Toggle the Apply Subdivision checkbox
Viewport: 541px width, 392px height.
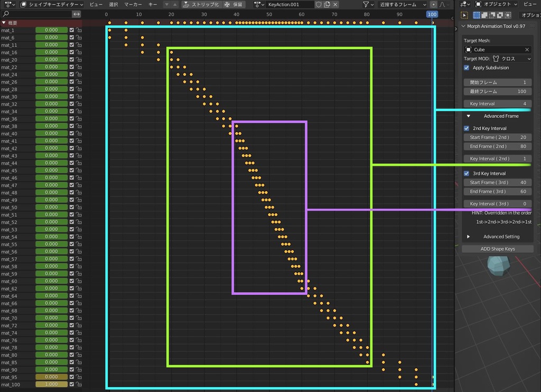pos(466,68)
